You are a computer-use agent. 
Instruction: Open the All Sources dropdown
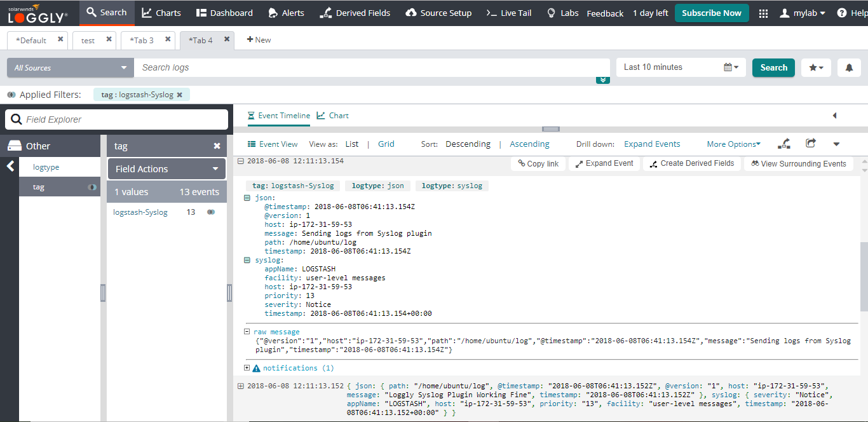[x=70, y=68]
